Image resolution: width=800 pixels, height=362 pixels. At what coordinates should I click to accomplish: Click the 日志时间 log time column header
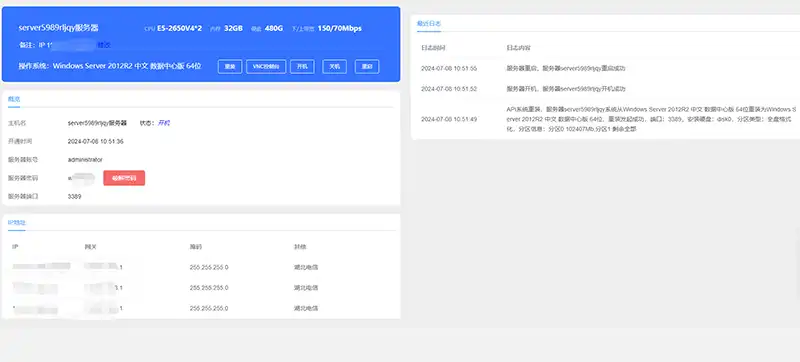(433, 48)
